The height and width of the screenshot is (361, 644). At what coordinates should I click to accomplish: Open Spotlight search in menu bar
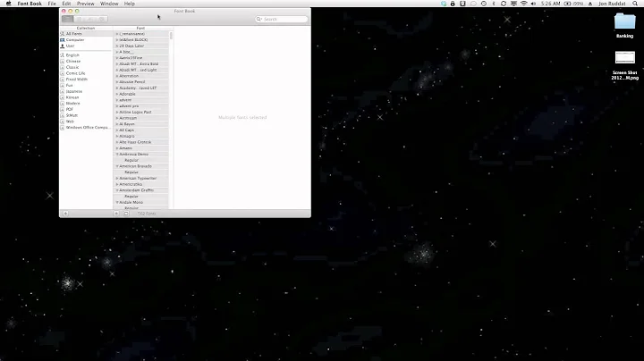click(x=635, y=4)
